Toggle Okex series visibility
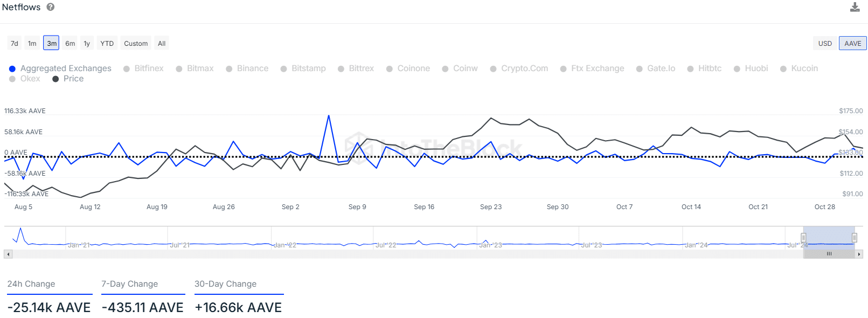868x318 pixels. (x=25, y=79)
